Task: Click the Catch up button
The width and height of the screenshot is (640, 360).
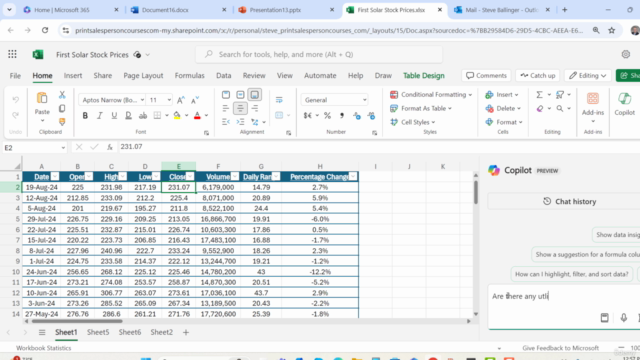Action: 538,76
